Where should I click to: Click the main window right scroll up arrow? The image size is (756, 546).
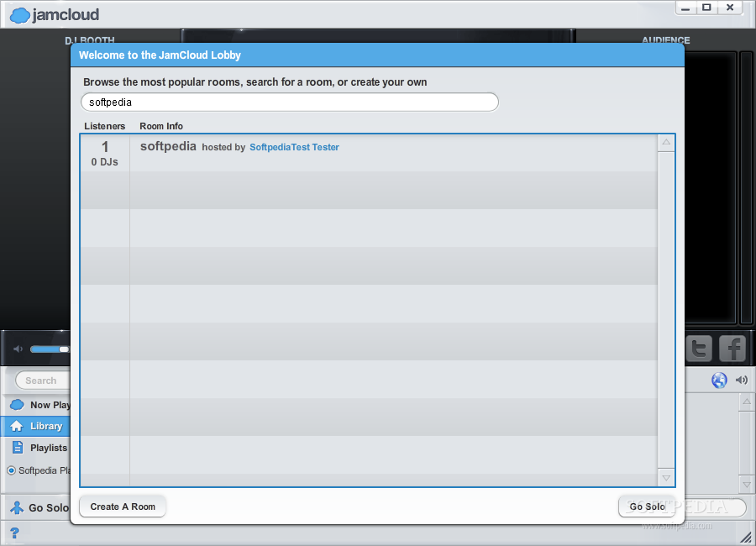747,402
